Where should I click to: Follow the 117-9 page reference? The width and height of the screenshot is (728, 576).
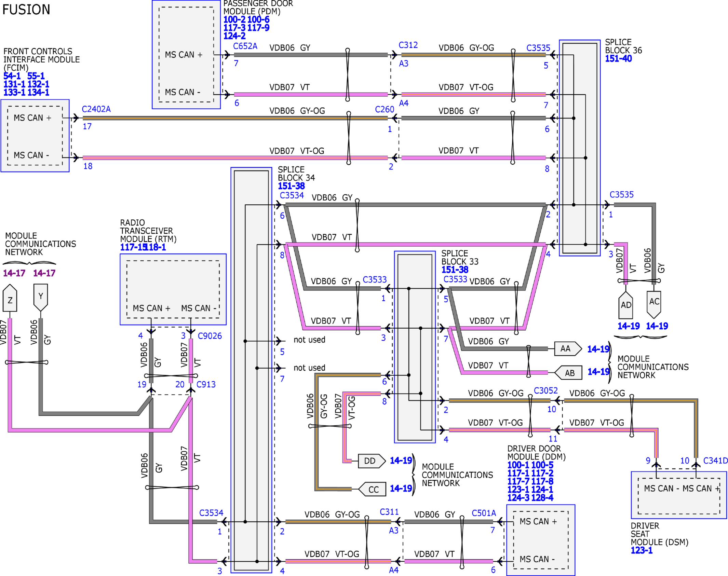[258, 28]
